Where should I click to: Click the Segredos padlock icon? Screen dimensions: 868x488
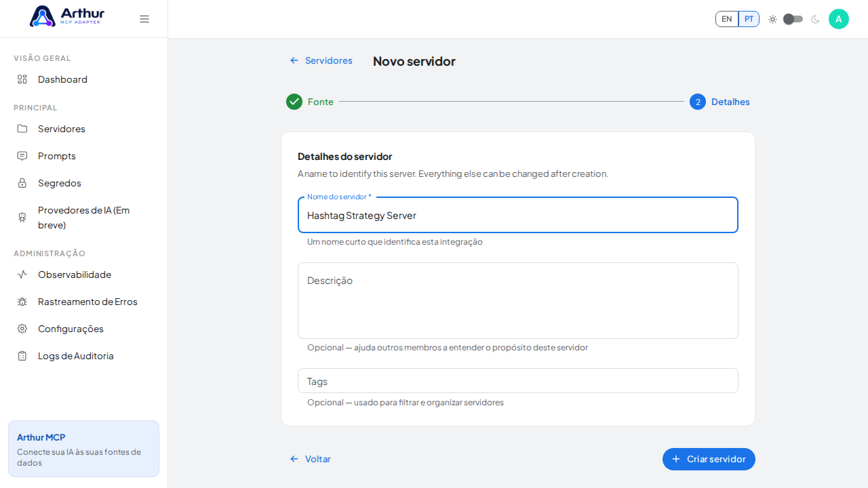(22, 183)
